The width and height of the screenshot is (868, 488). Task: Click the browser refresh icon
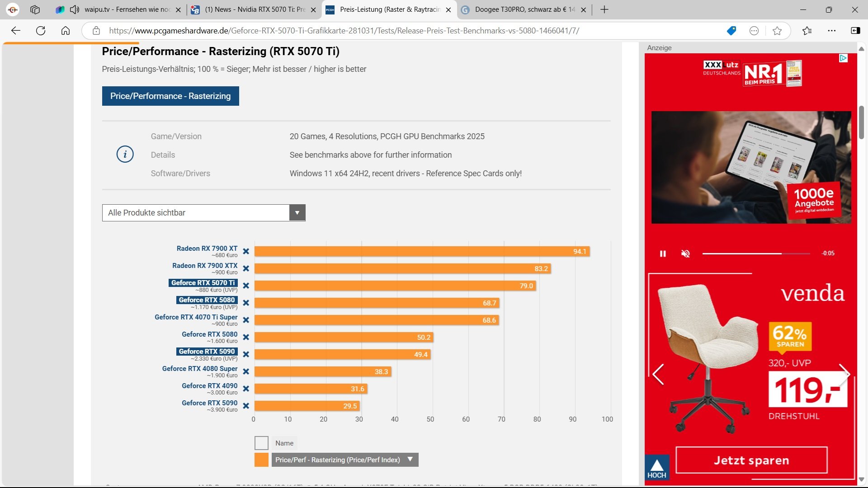click(x=41, y=31)
